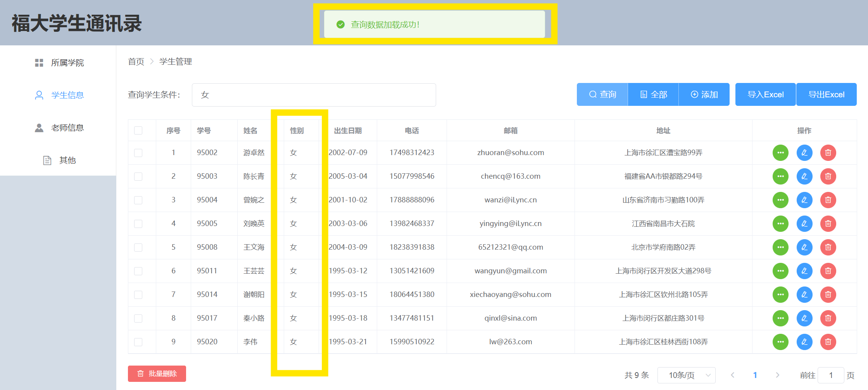The height and width of the screenshot is (390, 868).
Task: Open 老师信息 in the sidebar menu
Action: [67, 128]
